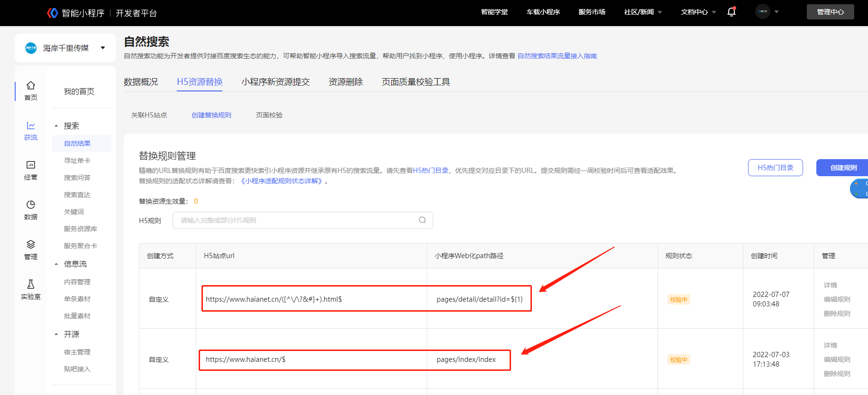
Task: Switch to the 资源删除 tab
Action: (346, 82)
